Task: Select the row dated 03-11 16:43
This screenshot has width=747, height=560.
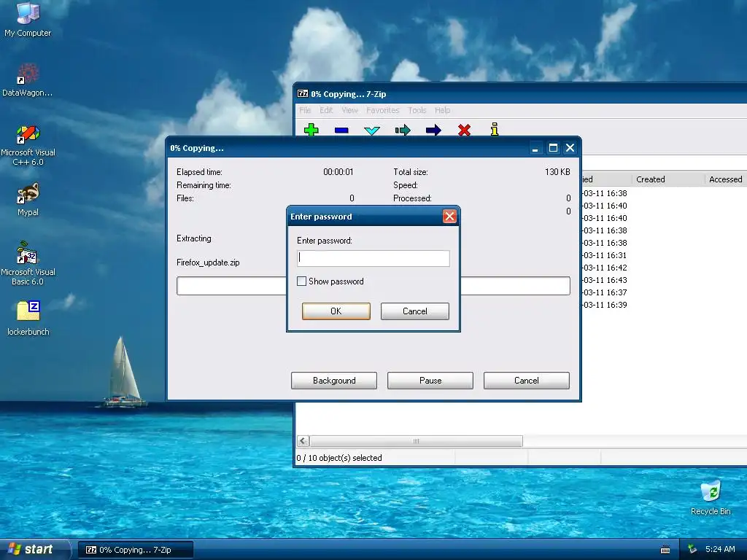Action: 605,280
